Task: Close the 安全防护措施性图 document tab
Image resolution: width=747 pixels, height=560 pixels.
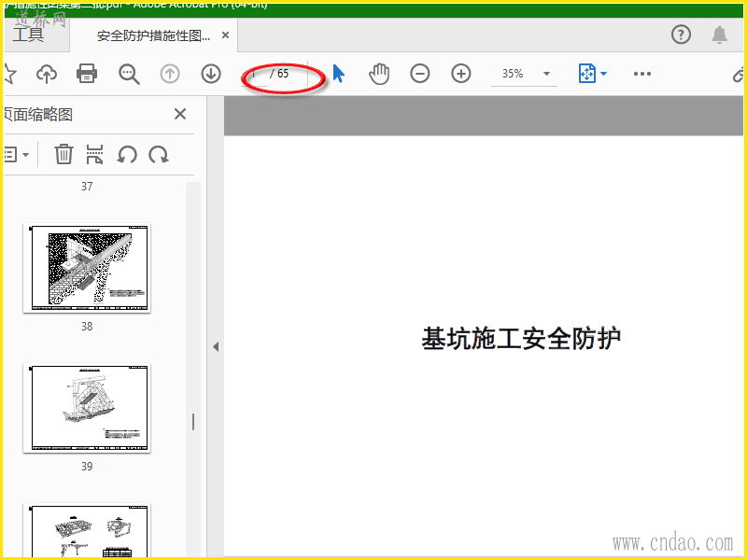Action: click(226, 35)
